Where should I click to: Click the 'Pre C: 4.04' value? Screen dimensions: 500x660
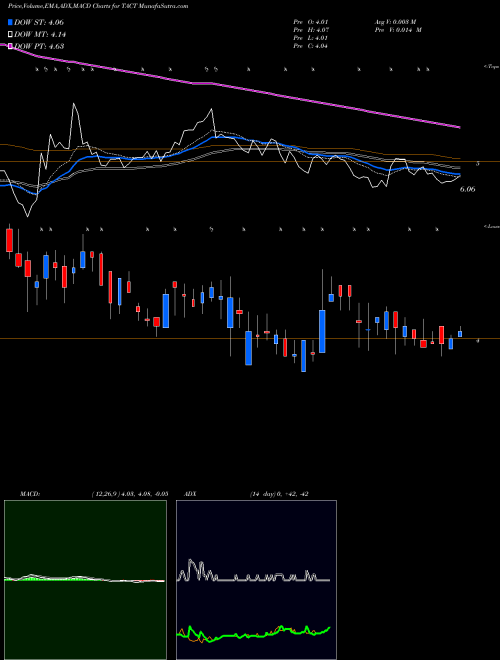pyautogui.click(x=311, y=46)
